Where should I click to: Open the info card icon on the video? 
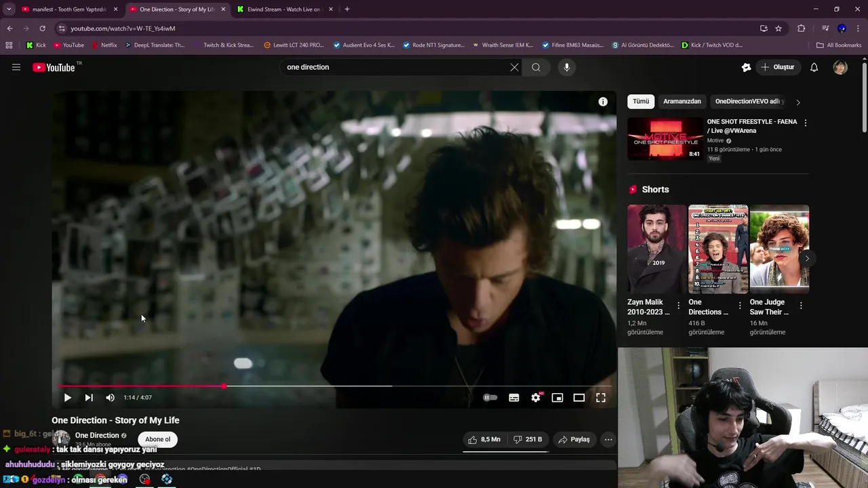(x=603, y=102)
